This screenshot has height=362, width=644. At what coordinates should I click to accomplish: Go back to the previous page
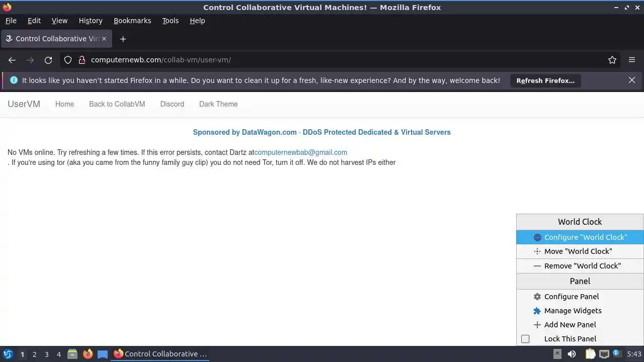[x=12, y=60]
